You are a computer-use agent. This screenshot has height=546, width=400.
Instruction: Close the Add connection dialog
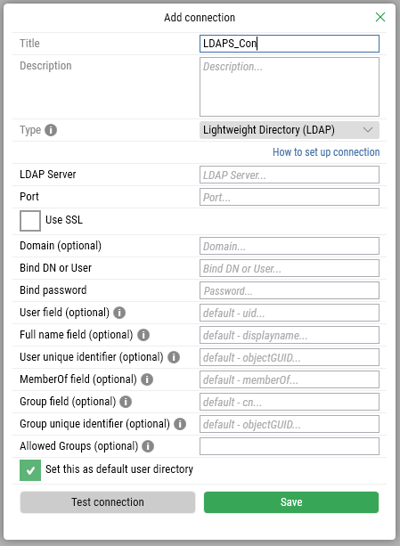(380, 17)
